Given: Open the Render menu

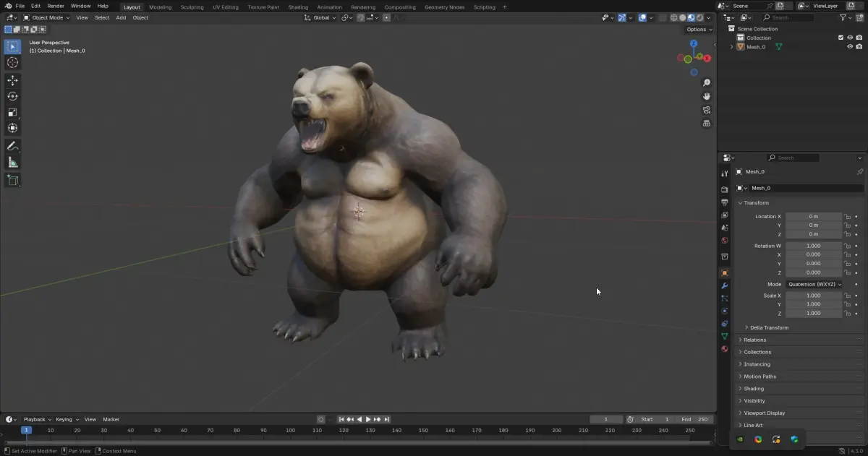Looking at the screenshot, I should click(56, 7).
